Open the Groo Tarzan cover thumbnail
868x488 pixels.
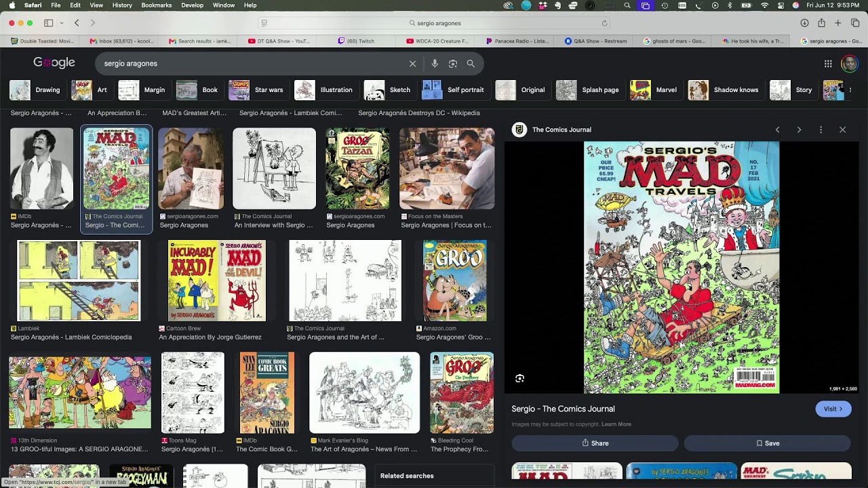tap(357, 168)
